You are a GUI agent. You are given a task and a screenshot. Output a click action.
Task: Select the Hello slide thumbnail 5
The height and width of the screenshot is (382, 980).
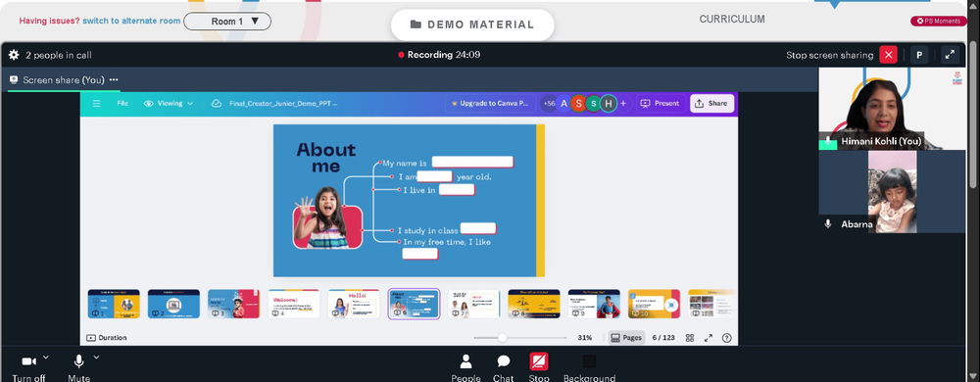(x=354, y=304)
